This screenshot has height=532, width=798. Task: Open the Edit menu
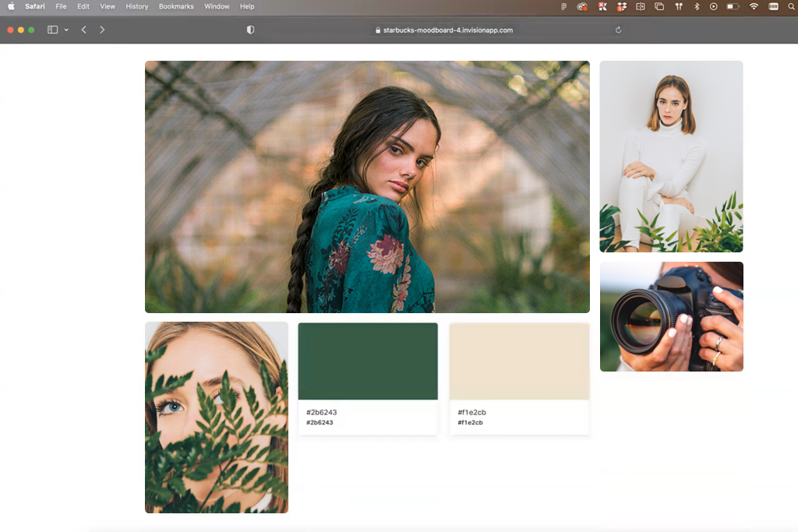[83, 6]
